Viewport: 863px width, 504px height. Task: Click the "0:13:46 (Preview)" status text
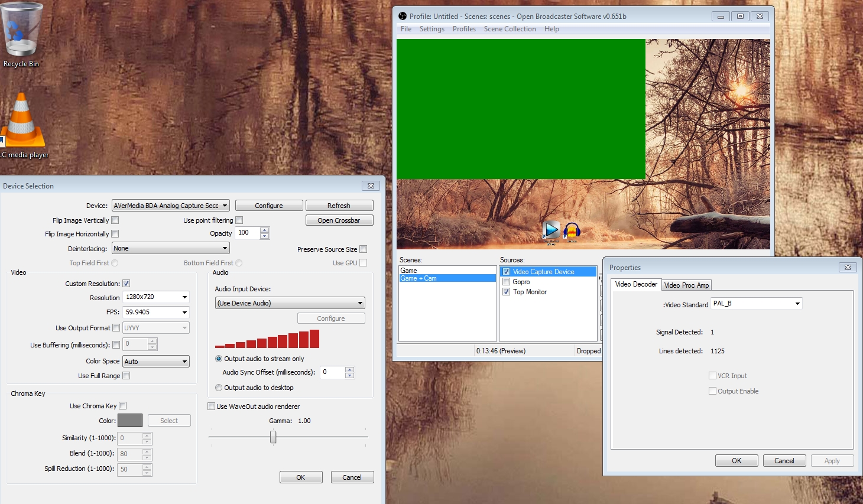pyautogui.click(x=501, y=351)
